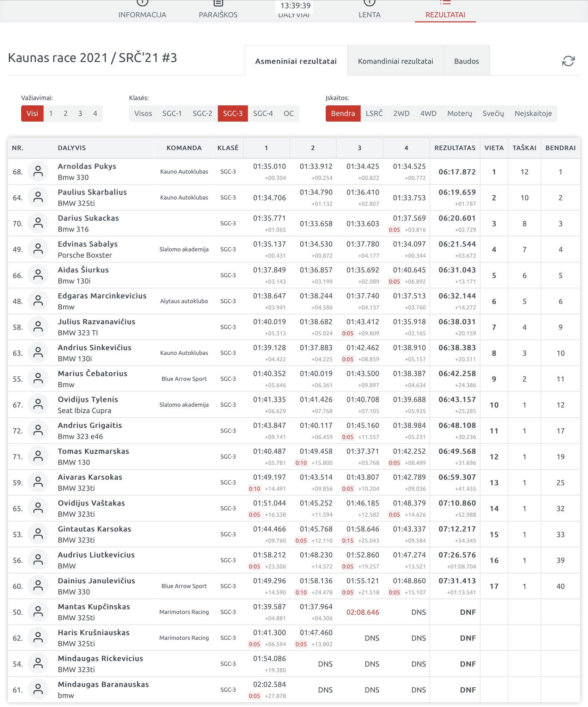Screen dimensions: 588x707
Task: Filter by class SGC-2
Action: point(202,113)
